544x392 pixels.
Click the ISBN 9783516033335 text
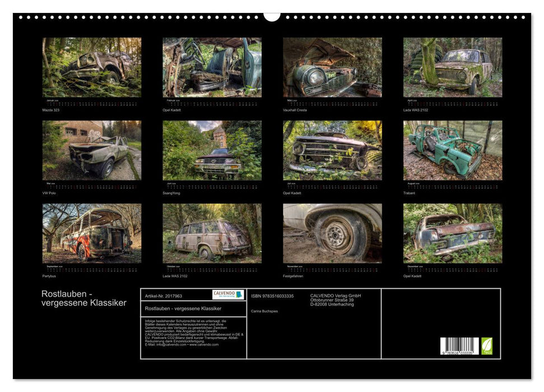[272, 296]
